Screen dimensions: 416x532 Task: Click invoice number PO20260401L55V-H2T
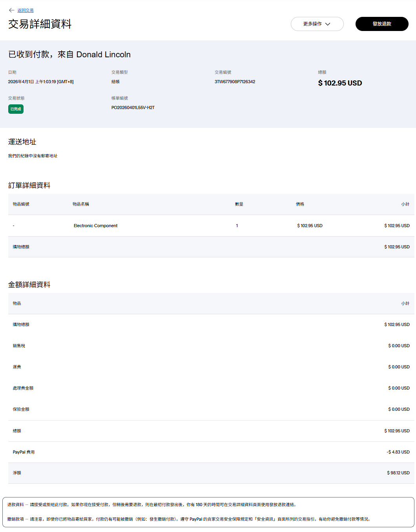[133, 107]
